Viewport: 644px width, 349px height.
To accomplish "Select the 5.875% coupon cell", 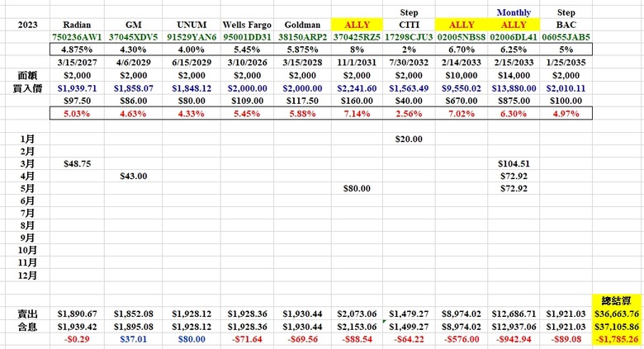I will (302, 50).
